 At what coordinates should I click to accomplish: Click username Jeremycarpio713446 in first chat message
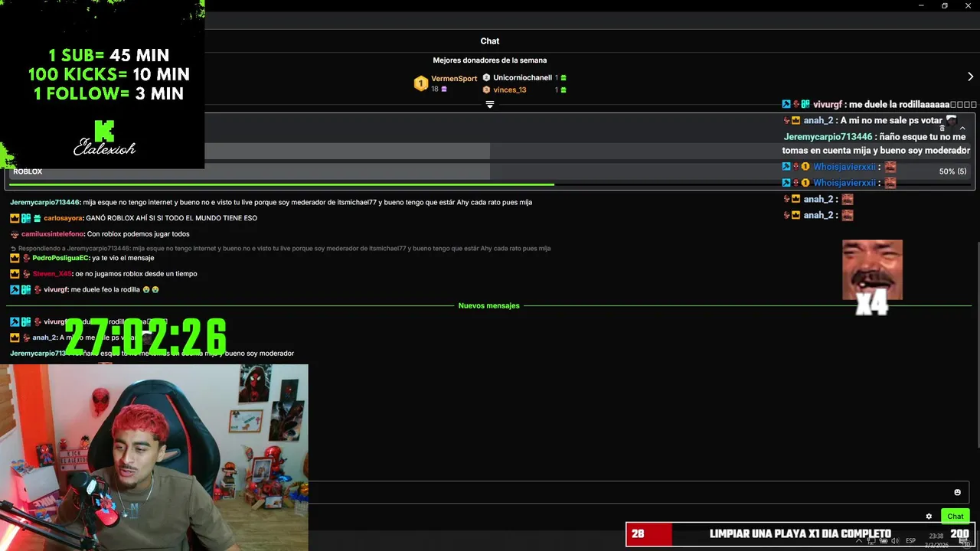pyautogui.click(x=45, y=202)
